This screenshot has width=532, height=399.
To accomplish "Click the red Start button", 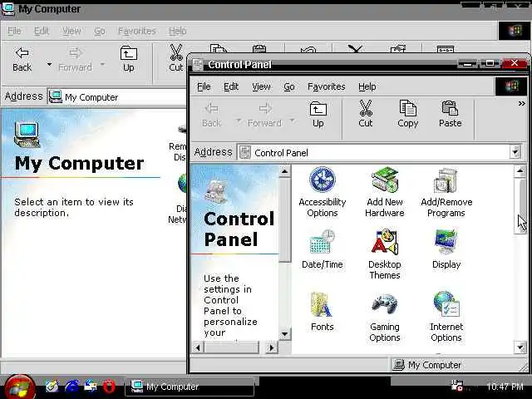I will coord(19,387).
